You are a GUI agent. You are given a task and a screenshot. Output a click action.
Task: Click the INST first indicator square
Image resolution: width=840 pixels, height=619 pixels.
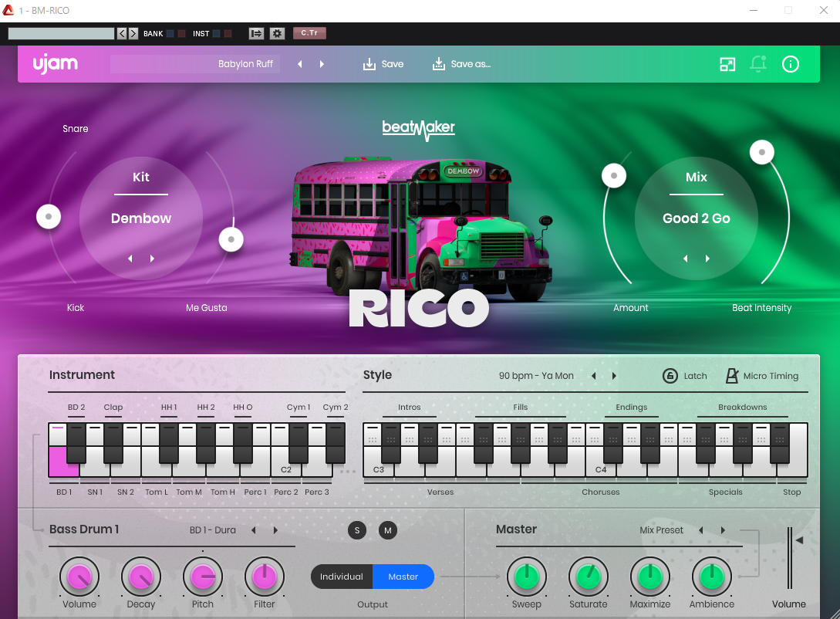tap(217, 34)
